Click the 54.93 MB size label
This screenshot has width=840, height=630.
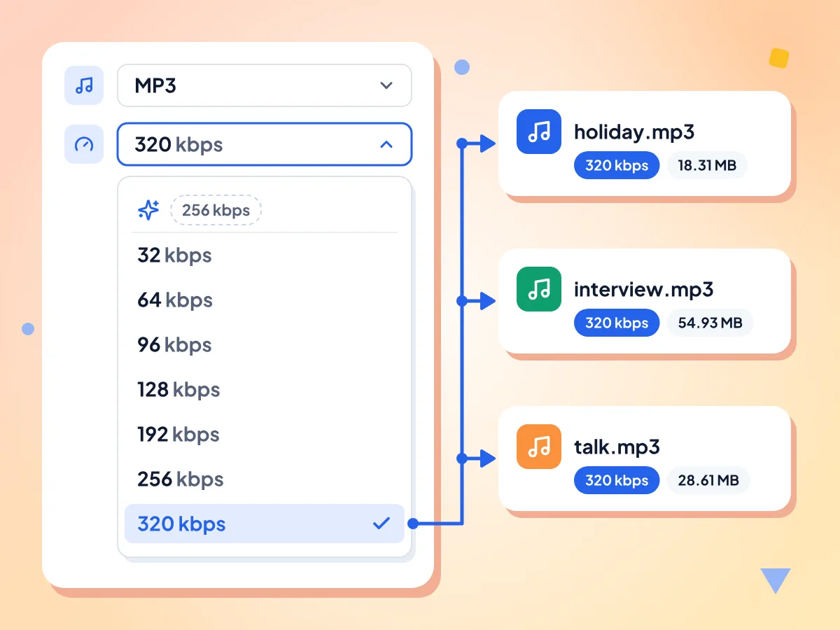click(x=710, y=323)
